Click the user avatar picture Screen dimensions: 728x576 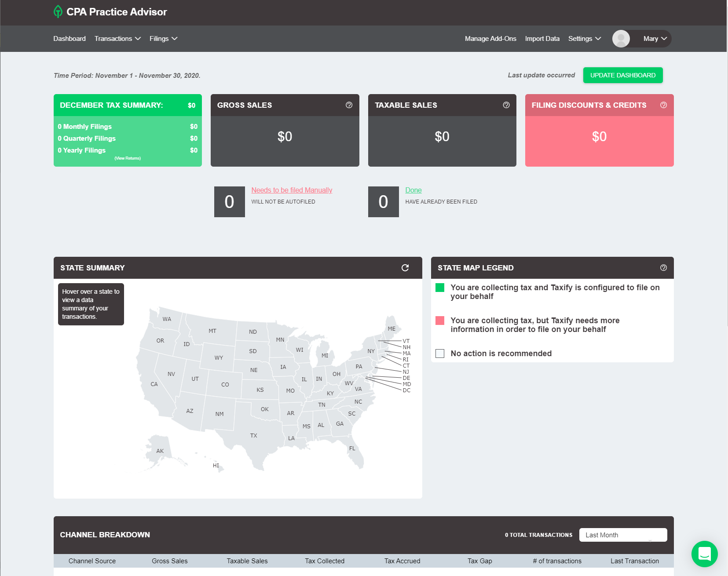coord(621,39)
